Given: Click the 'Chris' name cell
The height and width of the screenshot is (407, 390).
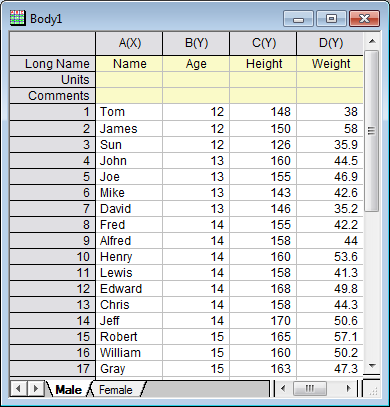Looking at the screenshot, I should [129, 305].
